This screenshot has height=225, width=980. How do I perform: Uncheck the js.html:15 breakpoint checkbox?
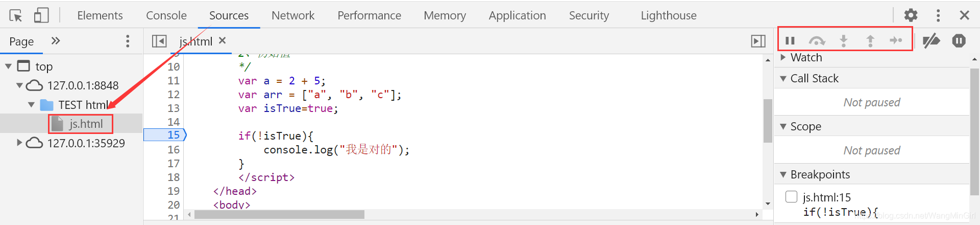tap(791, 197)
